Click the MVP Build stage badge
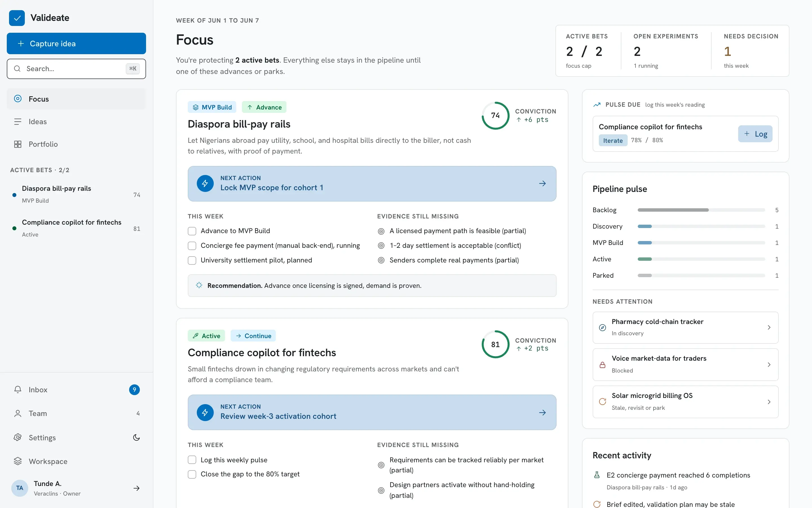This screenshot has width=812, height=508. click(x=212, y=107)
